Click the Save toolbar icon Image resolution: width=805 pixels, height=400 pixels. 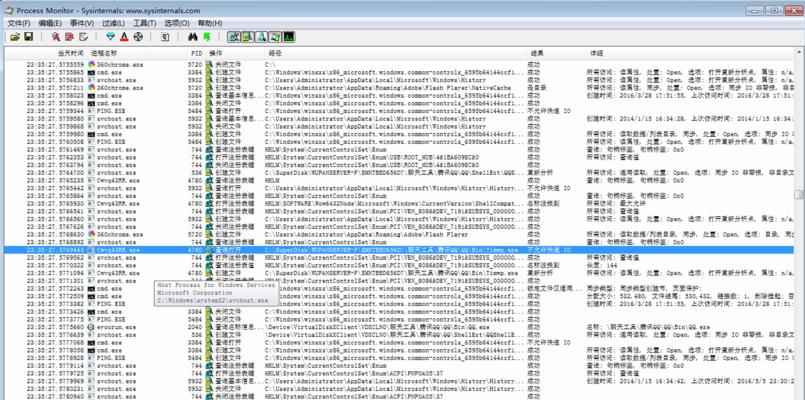(29, 36)
